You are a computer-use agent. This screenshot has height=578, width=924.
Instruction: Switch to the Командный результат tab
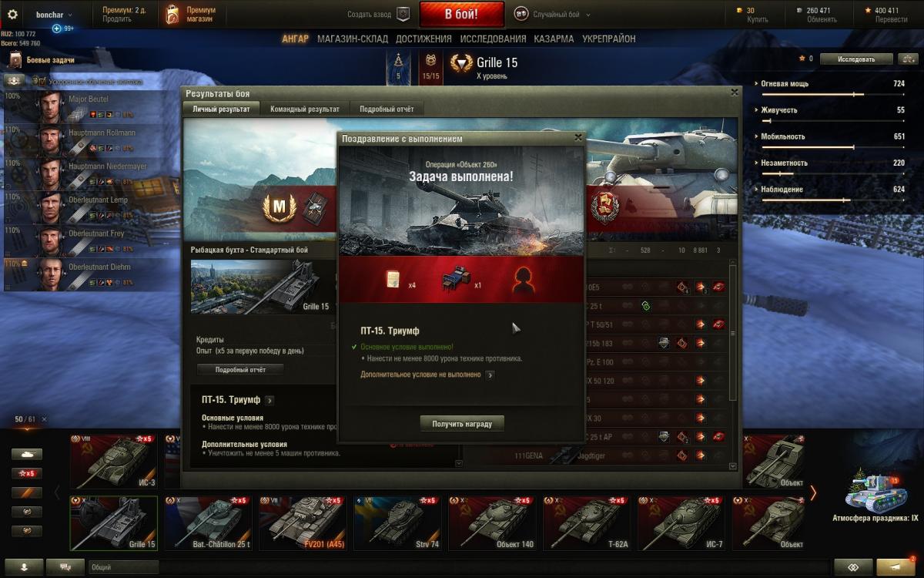[x=305, y=109]
